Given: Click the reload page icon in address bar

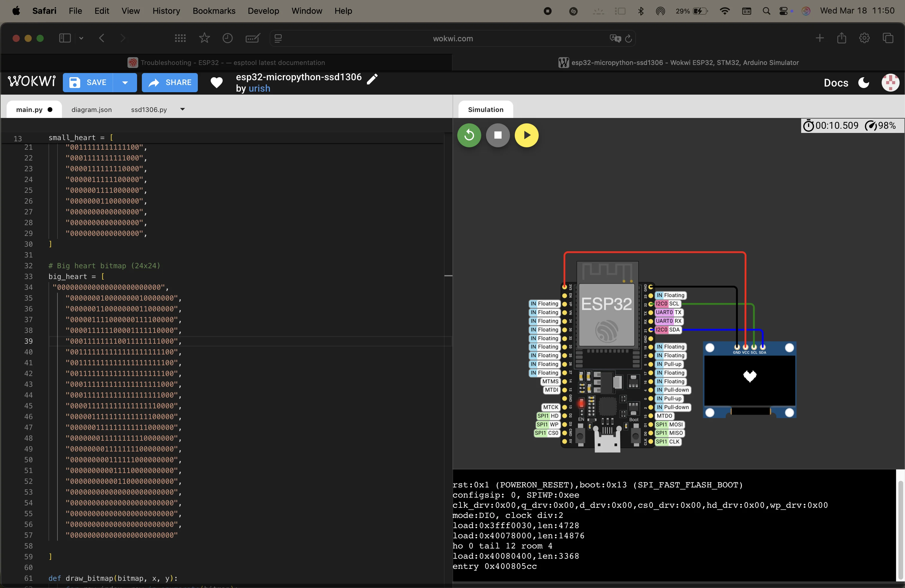Looking at the screenshot, I should (628, 38).
